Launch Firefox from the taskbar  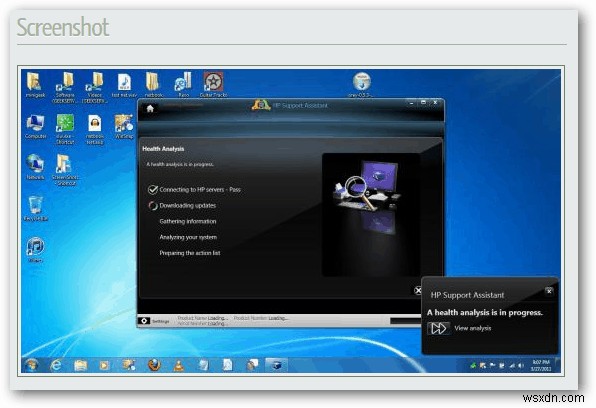[154, 365]
